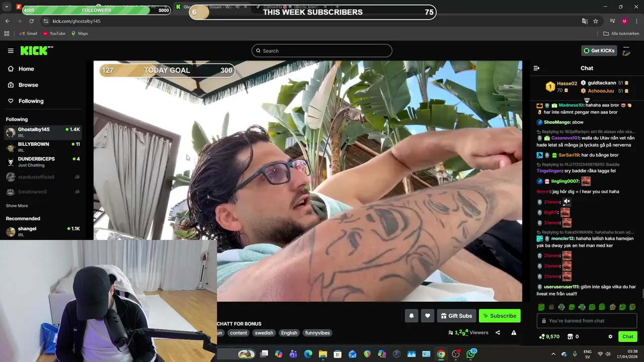Viewport: 644px width, 362px height.
Task: Click last emote in quick emote row
Action: pos(632,307)
